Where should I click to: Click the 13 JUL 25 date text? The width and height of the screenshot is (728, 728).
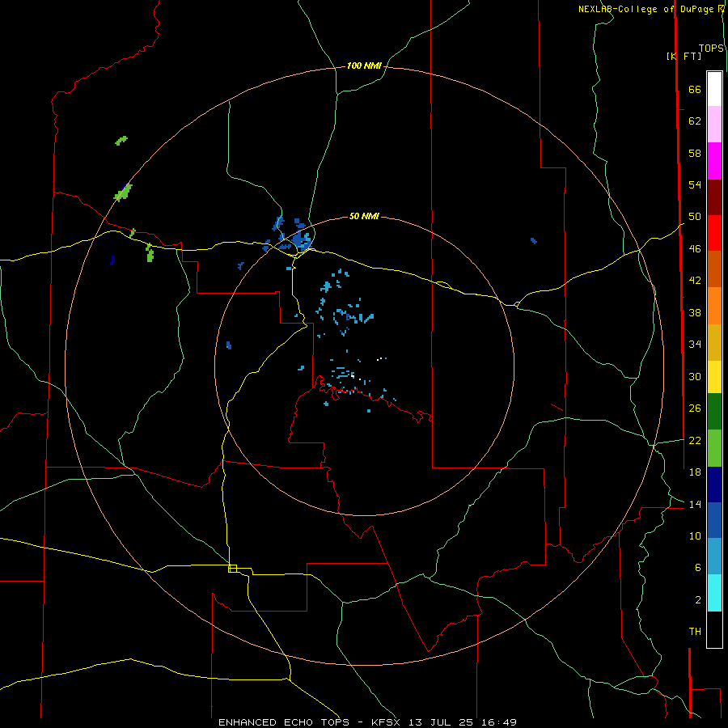441,722
